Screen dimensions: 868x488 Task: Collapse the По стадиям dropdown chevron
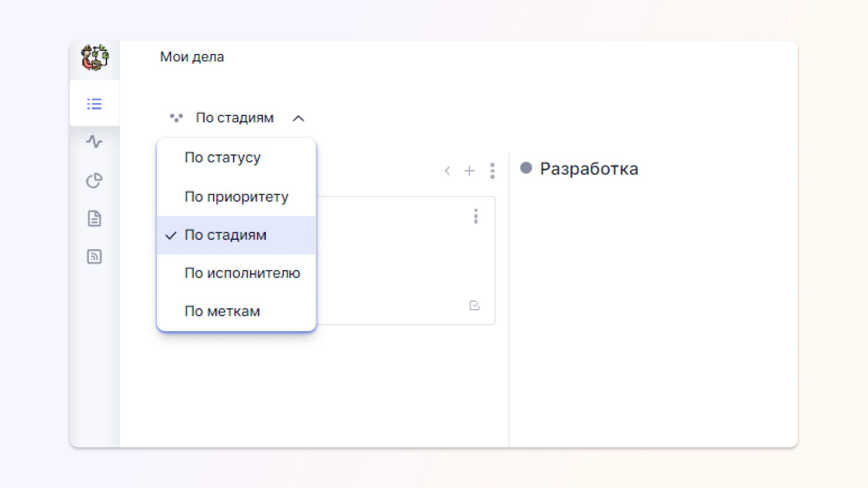pos(298,118)
